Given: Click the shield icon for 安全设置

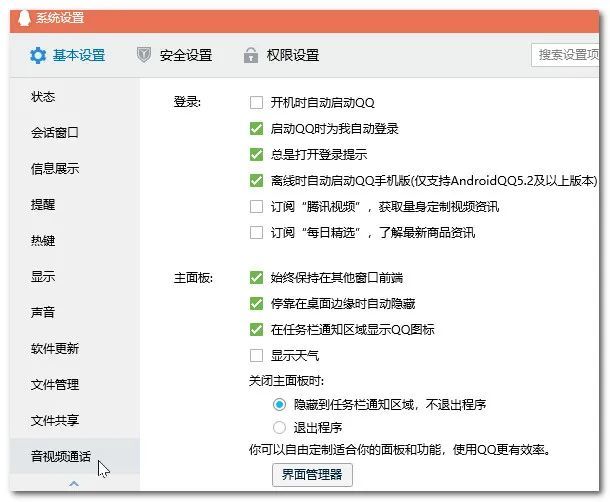Looking at the screenshot, I should point(144,55).
